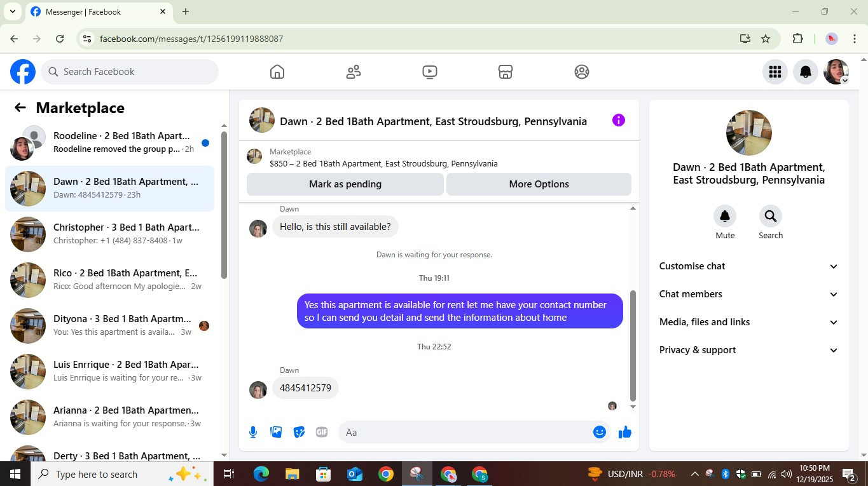
Task: Click the Search Facebook field
Action: point(130,72)
